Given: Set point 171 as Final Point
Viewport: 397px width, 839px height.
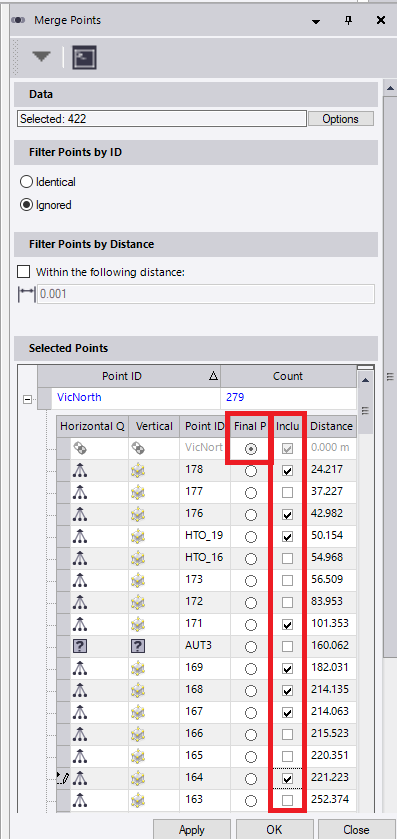Looking at the screenshot, I should (250, 624).
